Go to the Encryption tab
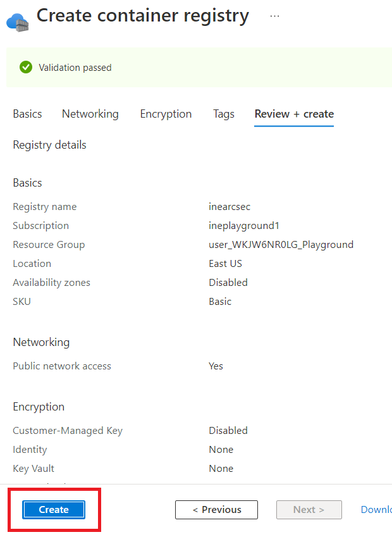This screenshot has width=392, height=537. tap(166, 114)
